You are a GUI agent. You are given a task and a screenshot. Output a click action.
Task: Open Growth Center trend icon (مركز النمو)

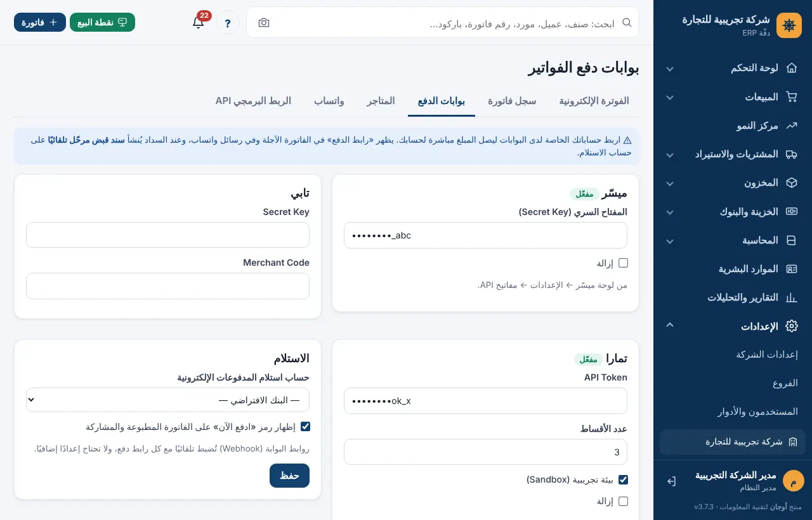pyautogui.click(x=791, y=126)
